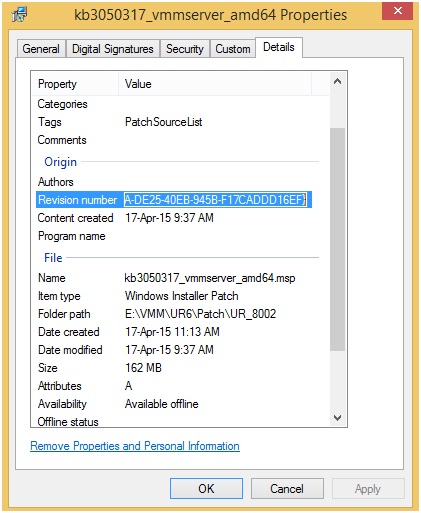Viewport: 421px width, 513px height.
Task: Select the Attributes property row
Action: [x=174, y=386]
